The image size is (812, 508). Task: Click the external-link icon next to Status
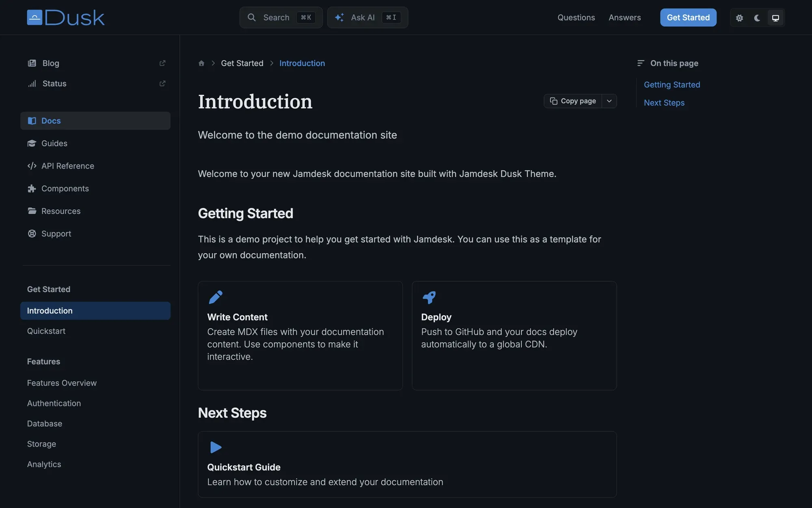tap(162, 83)
